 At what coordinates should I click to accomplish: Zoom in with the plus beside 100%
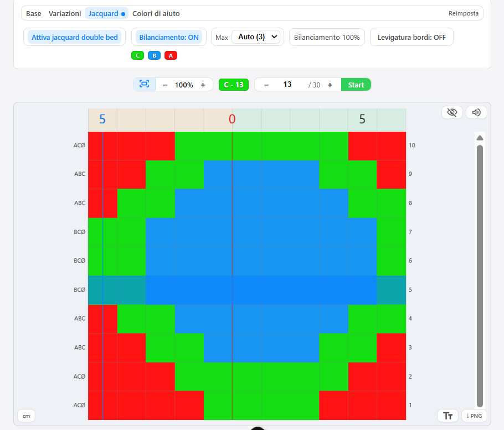(203, 85)
